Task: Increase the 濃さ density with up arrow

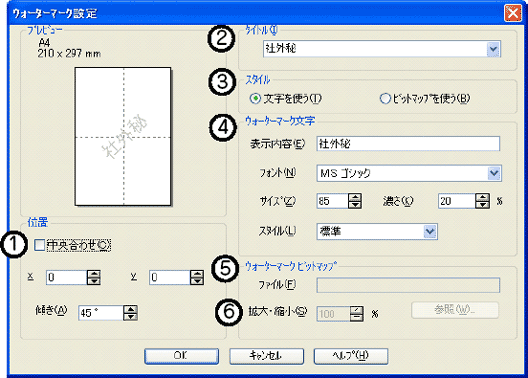Action: click(483, 198)
